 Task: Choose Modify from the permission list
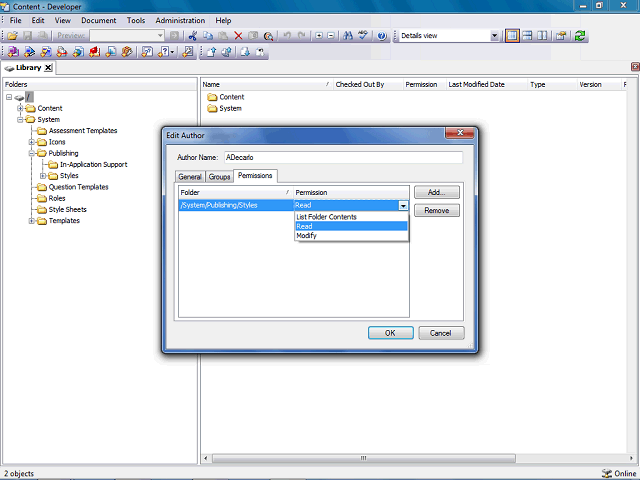pyautogui.click(x=351, y=236)
